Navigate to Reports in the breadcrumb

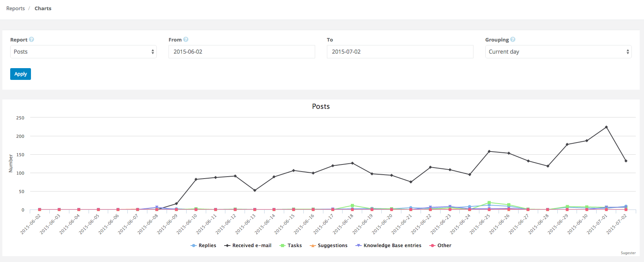point(15,8)
